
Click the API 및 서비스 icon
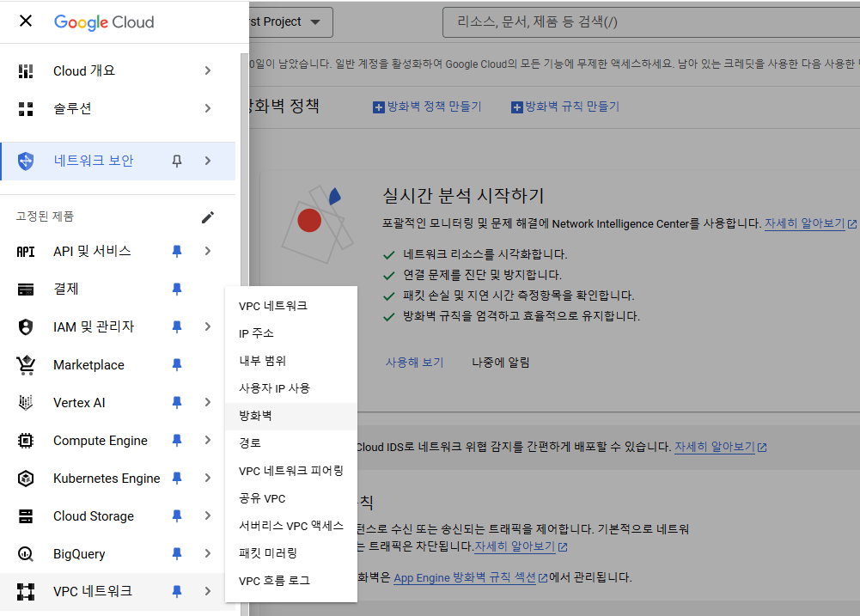coord(26,251)
